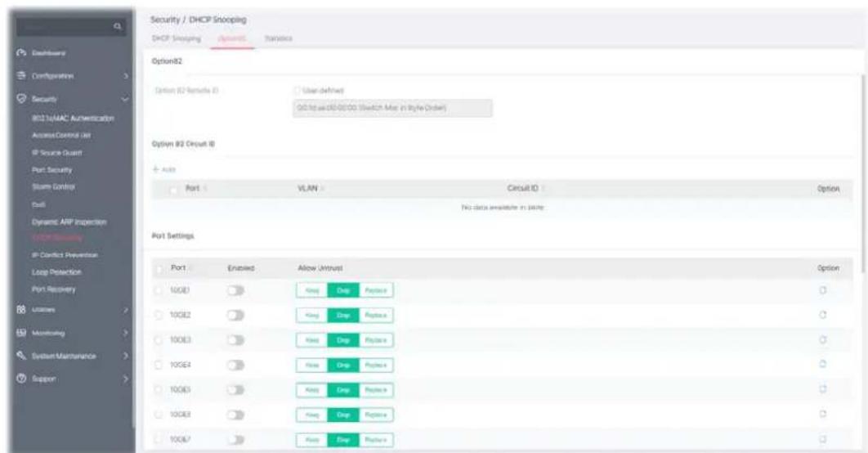The width and height of the screenshot is (868, 453).
Task: Click the search magnifier icon in sidebar
Action: [118, 26]
